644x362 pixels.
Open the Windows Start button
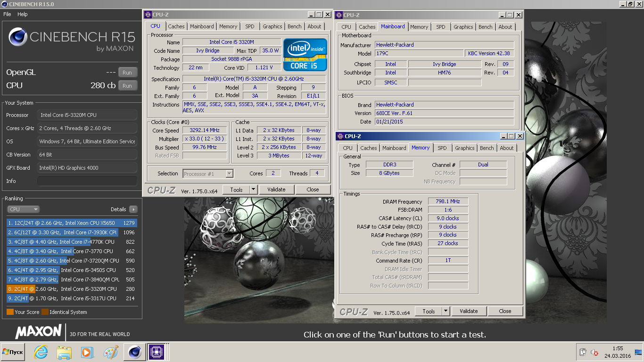pyautogui.click(x=13, y=352)
